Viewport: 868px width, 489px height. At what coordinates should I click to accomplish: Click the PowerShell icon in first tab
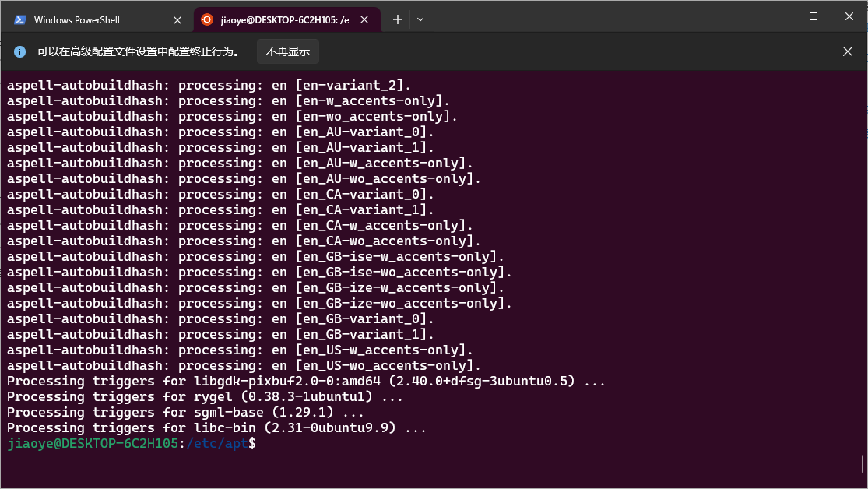pyautogui.click(x=20, y=20)
